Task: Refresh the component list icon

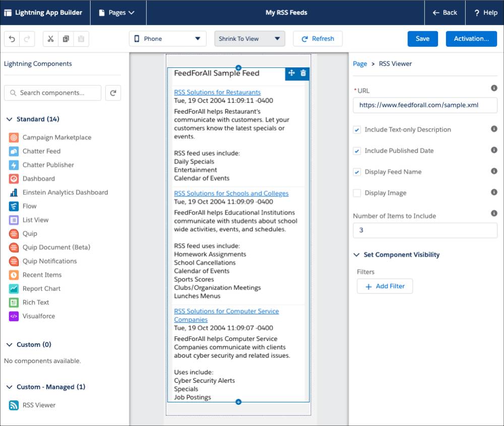Action: click(x=113, y=93)
